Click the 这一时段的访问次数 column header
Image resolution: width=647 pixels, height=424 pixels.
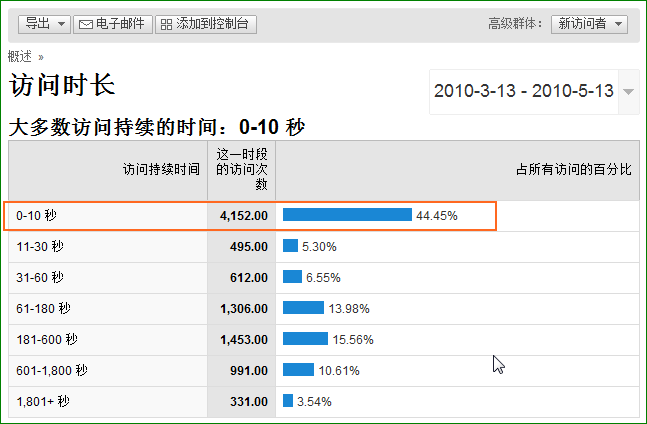coord(241,170)
